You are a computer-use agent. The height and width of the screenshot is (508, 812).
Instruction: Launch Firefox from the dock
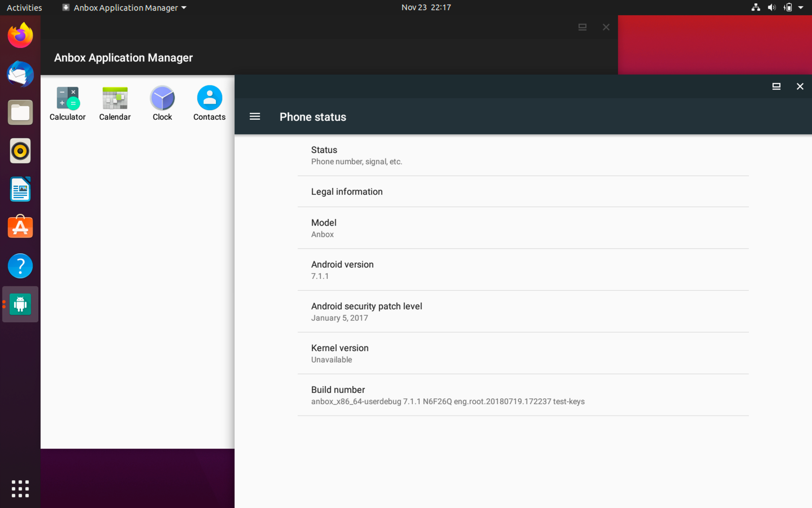coord(20,35)
